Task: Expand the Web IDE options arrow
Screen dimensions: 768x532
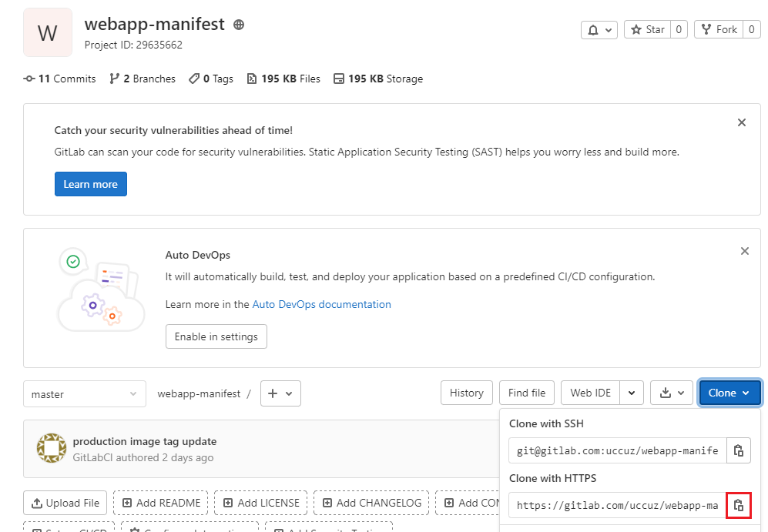Action: 632,393
